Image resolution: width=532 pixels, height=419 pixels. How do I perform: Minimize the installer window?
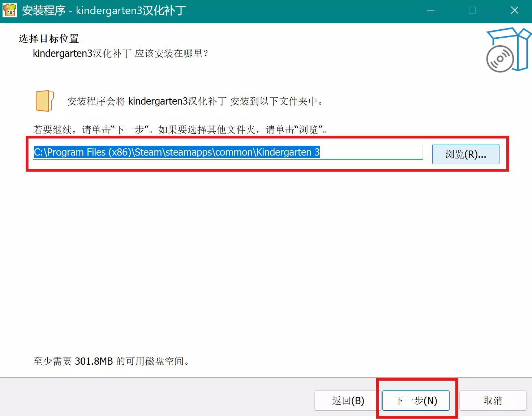(431, 10)
